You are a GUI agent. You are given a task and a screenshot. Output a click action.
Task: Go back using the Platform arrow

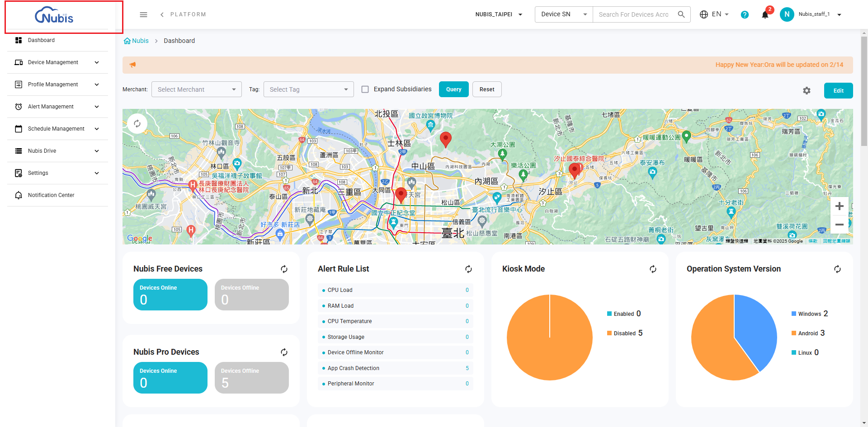point(162,14)
